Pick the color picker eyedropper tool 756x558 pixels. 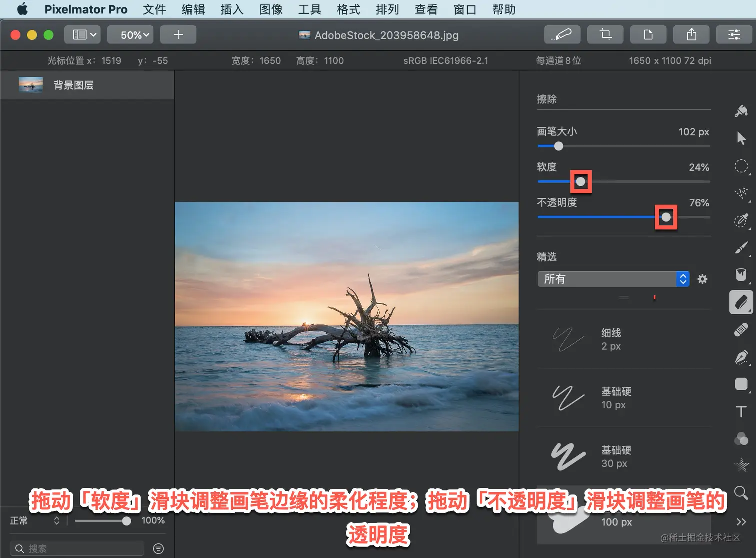point(741,220)
